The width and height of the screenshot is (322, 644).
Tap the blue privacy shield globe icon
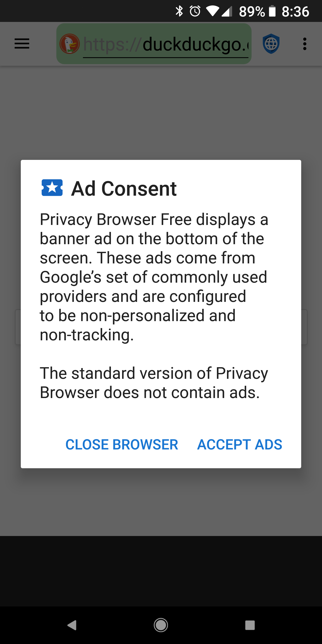click(x=271, y=44)
